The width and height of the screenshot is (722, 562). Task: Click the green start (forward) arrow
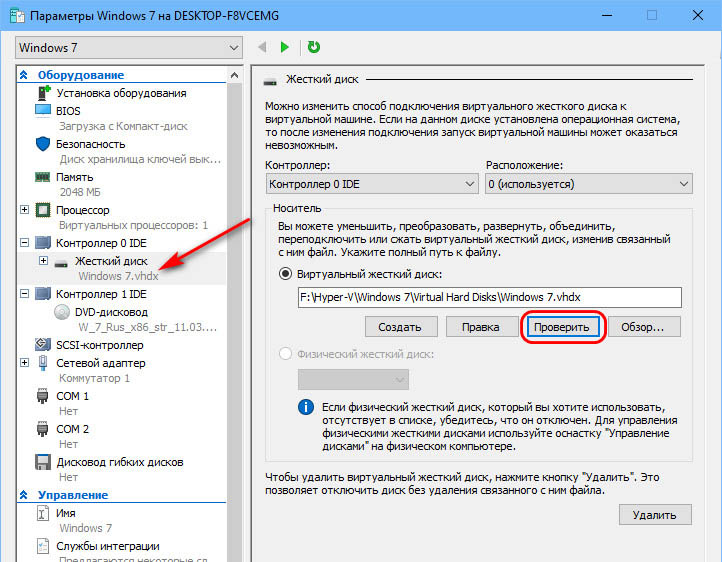tap(285, 47)
